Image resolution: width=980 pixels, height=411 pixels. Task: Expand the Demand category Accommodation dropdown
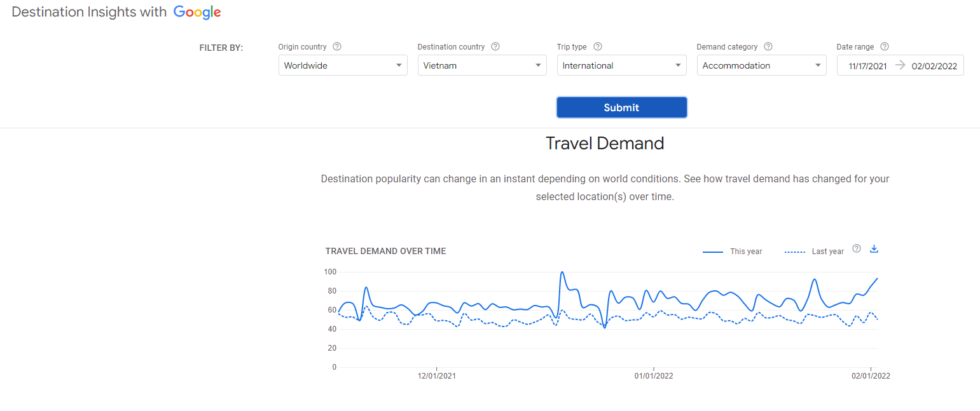(761, 65)
